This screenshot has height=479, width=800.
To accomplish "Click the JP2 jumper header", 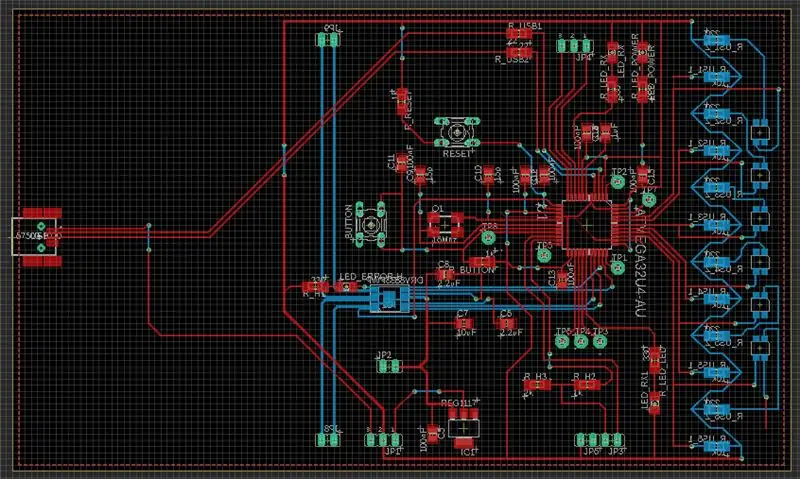I will (389, 366).
